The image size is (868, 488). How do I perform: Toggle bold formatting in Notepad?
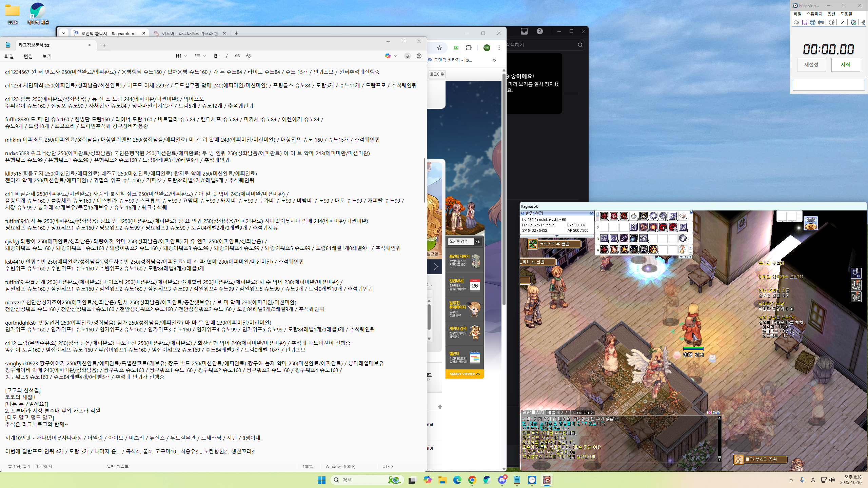coord(216,56)
